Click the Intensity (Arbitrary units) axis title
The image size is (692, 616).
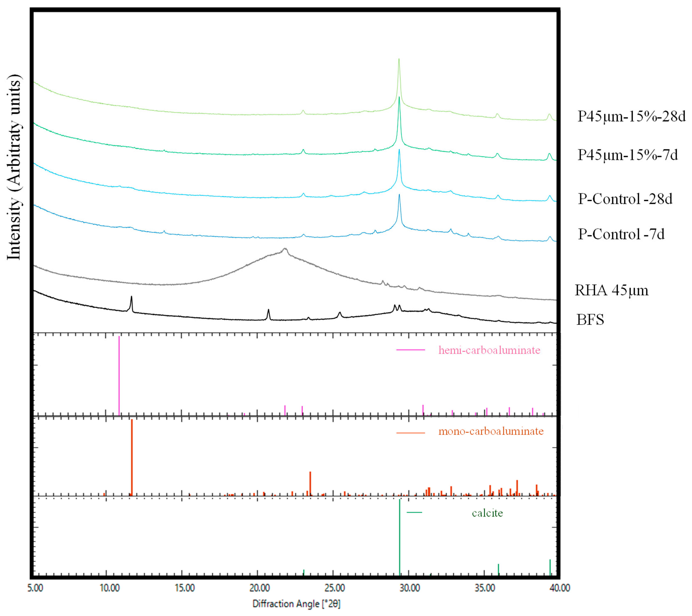(14, 167)
